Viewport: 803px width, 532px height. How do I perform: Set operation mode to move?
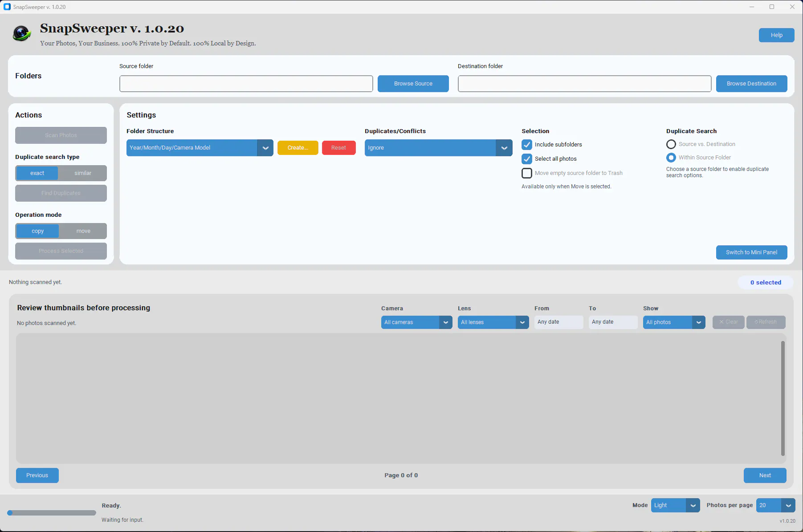[83, 231]
